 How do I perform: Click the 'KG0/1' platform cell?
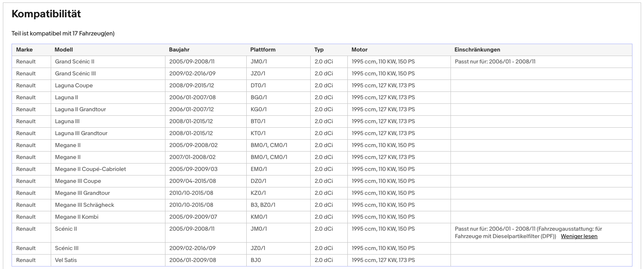pos(278,109)
